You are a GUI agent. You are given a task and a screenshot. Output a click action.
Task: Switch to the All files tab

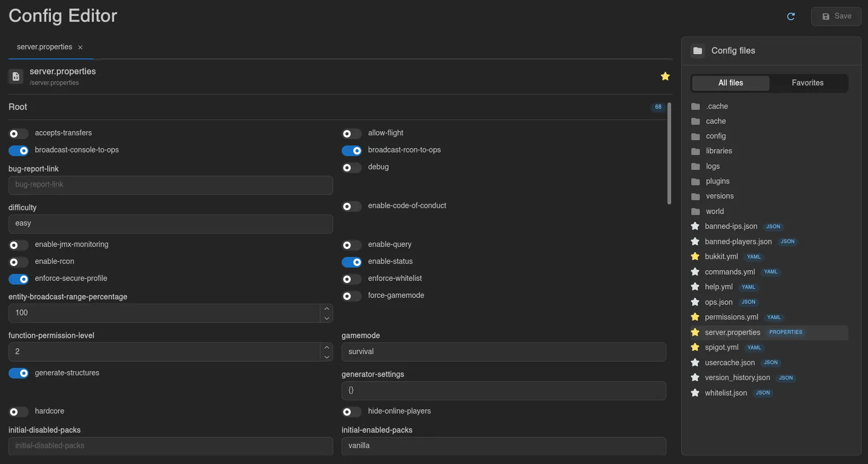(x=731, y=83)
